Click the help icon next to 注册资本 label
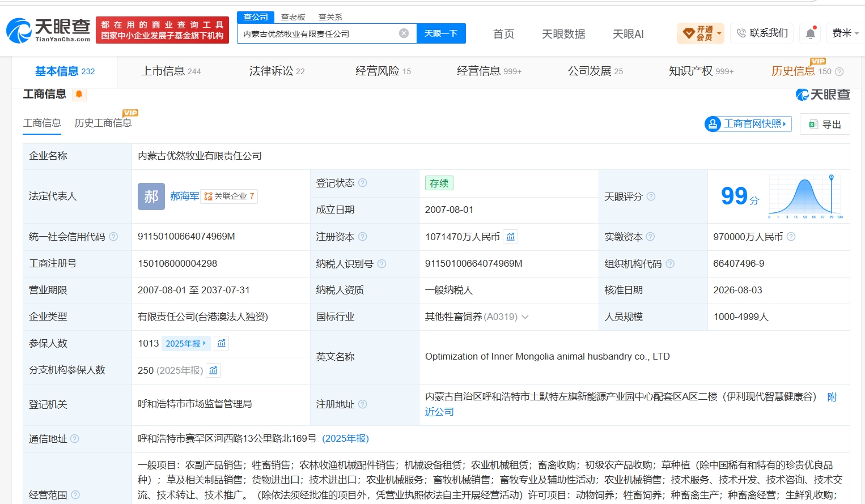Screen dimensions: 865x504 pyautogui.click(x=363, y=237)
